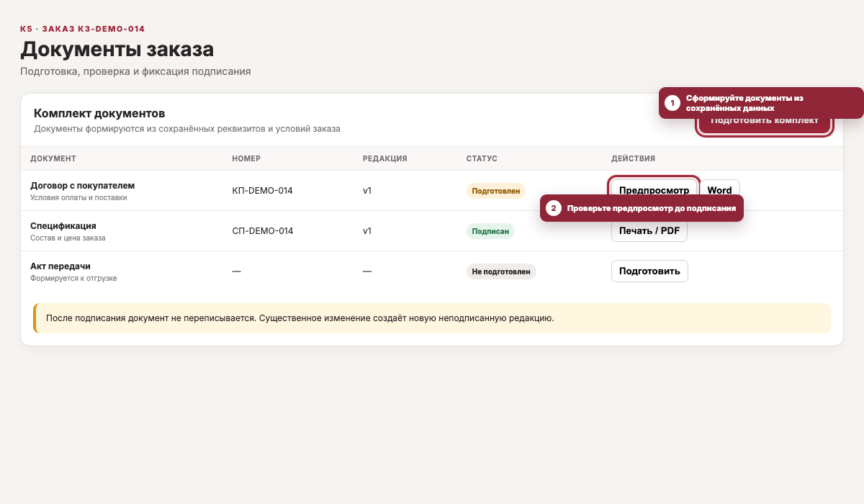This screenshot has width=864, height=504.
Task: Click Печать / PDF for Спецификация
Action: point(649,231)
